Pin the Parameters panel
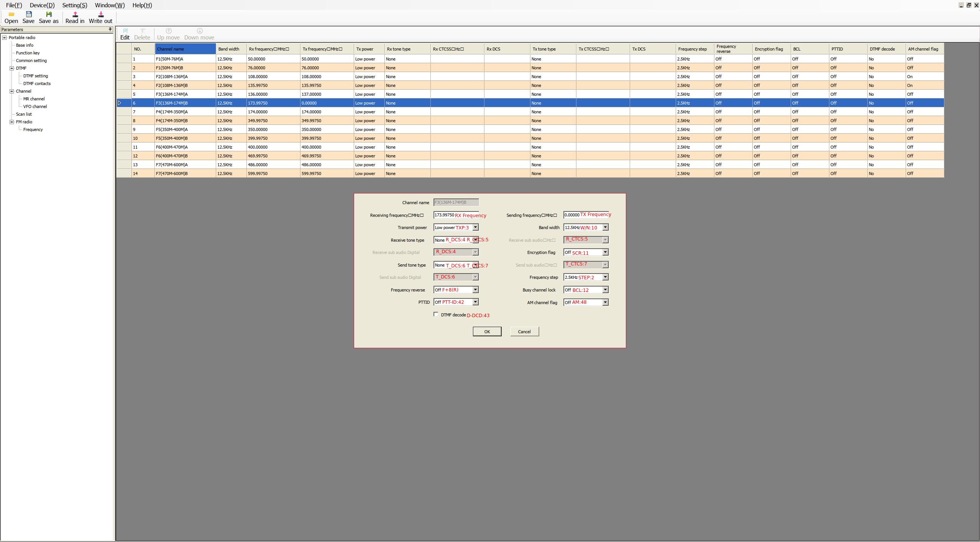This screenshot has height=542, width=980. (x=110, y=29)
